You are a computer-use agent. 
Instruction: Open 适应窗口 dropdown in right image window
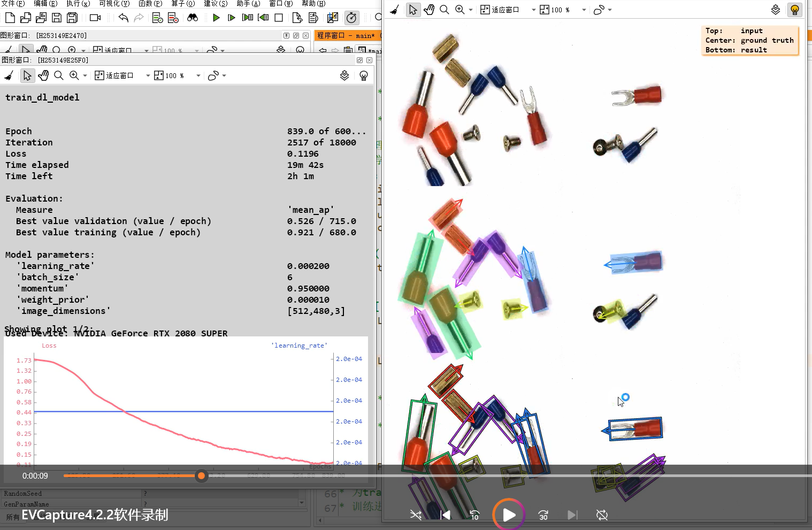[533, 10]
